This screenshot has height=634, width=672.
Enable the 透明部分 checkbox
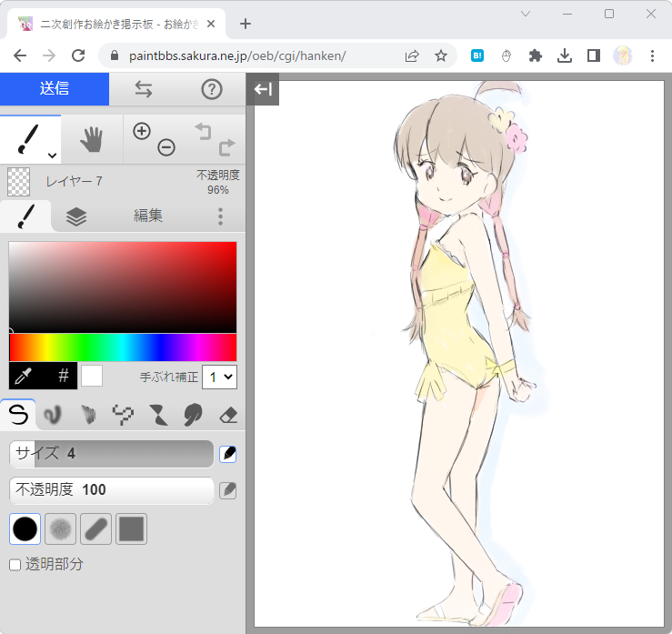pyautogui.click(x=15, y=565)
